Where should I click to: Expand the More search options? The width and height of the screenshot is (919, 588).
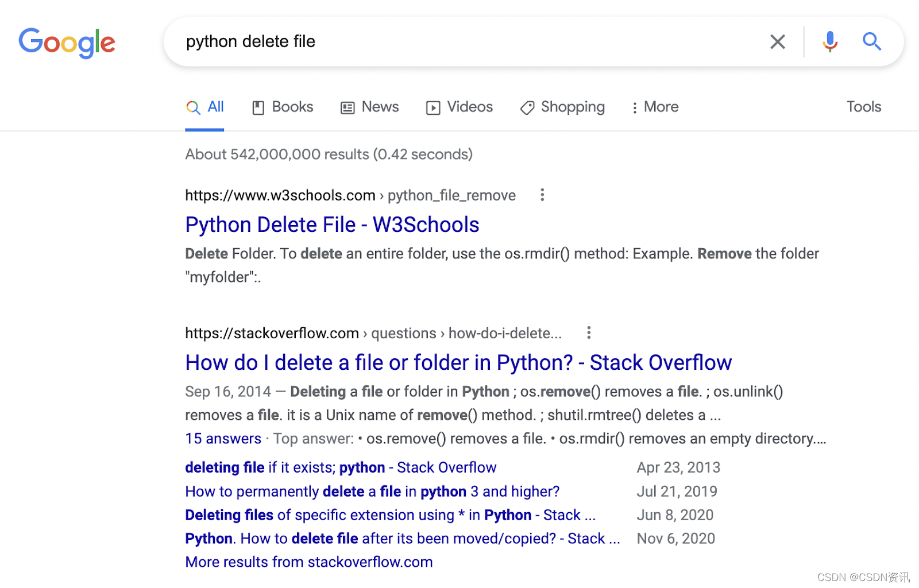(655, 107)
